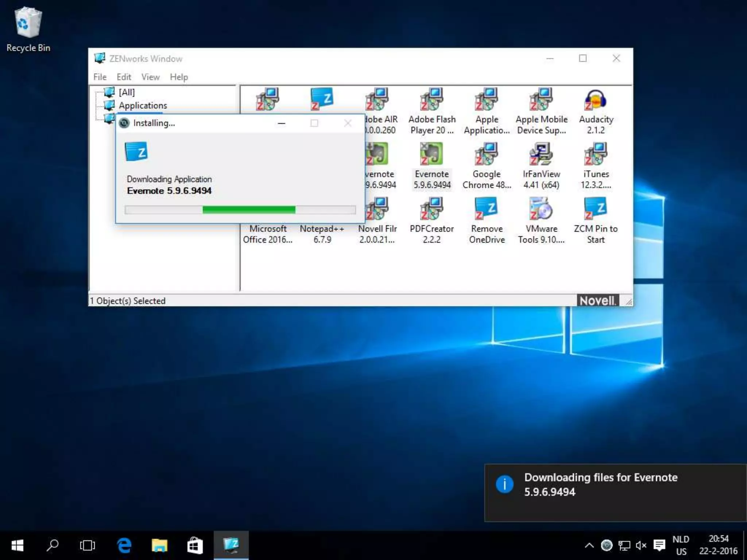Open the Recycle Bin desktop icon

[x=28, y=30]
